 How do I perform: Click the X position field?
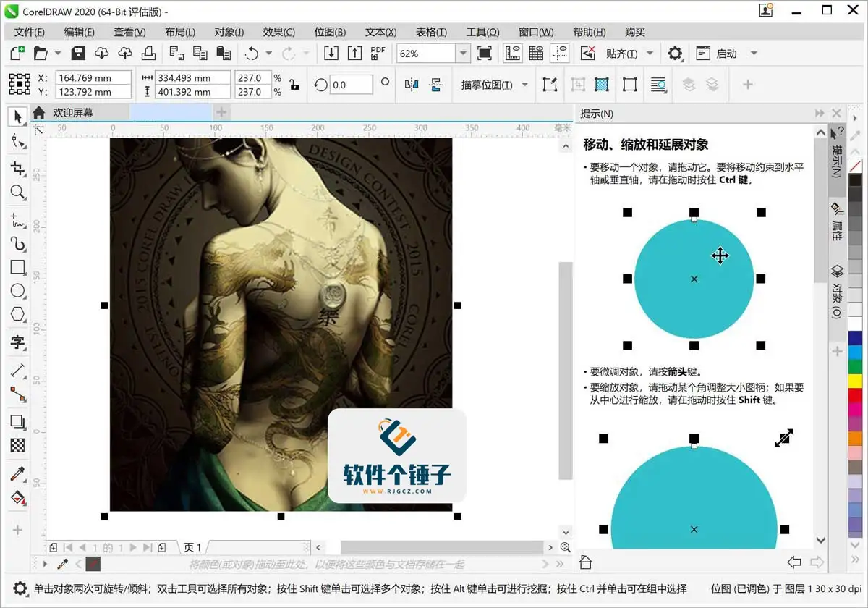[94, 77]
